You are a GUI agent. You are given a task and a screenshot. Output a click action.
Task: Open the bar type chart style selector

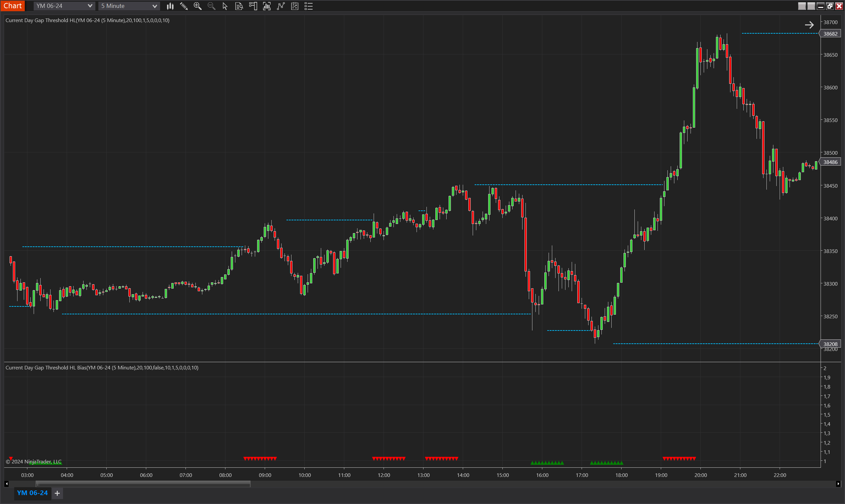(x=170, y=6)
